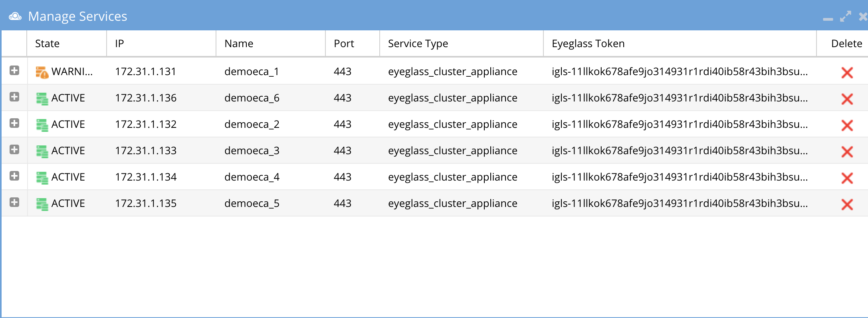Image resolution: width=868 pixels, height=318 pixels.
Task: Click the WARNI... state text
Action: (x=72, y=72)
